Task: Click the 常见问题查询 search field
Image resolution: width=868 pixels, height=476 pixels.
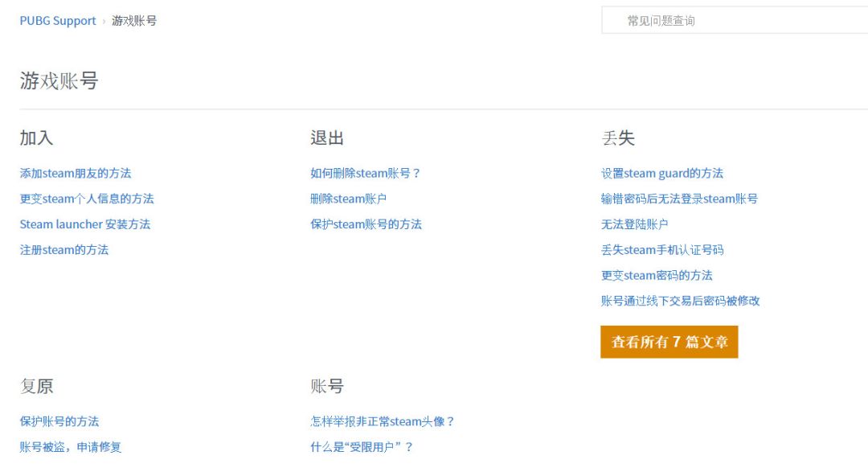Action: 734,21
